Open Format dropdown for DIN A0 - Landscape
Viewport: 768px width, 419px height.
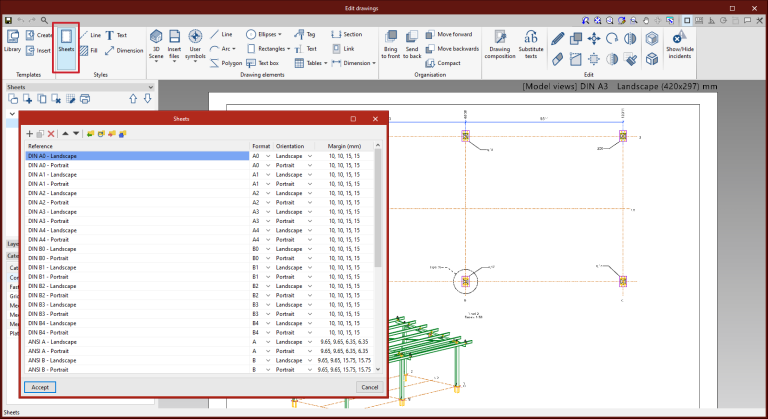point(269,156)
